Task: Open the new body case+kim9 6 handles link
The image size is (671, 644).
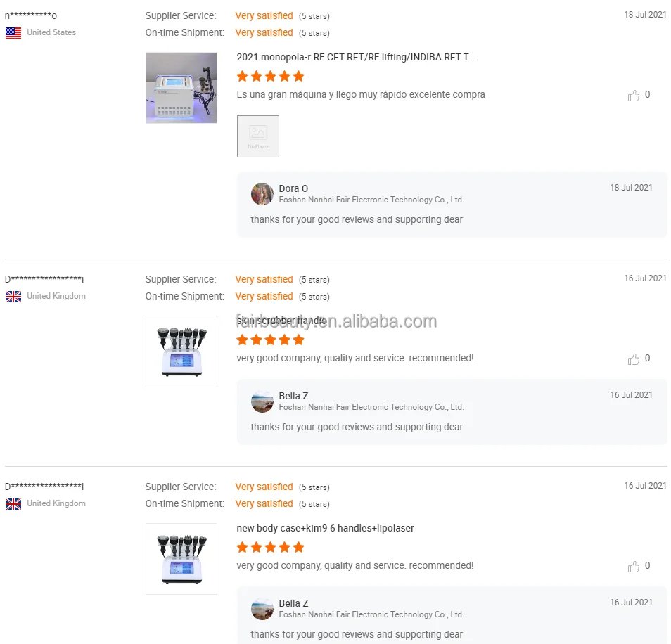Action: [325, 528]
